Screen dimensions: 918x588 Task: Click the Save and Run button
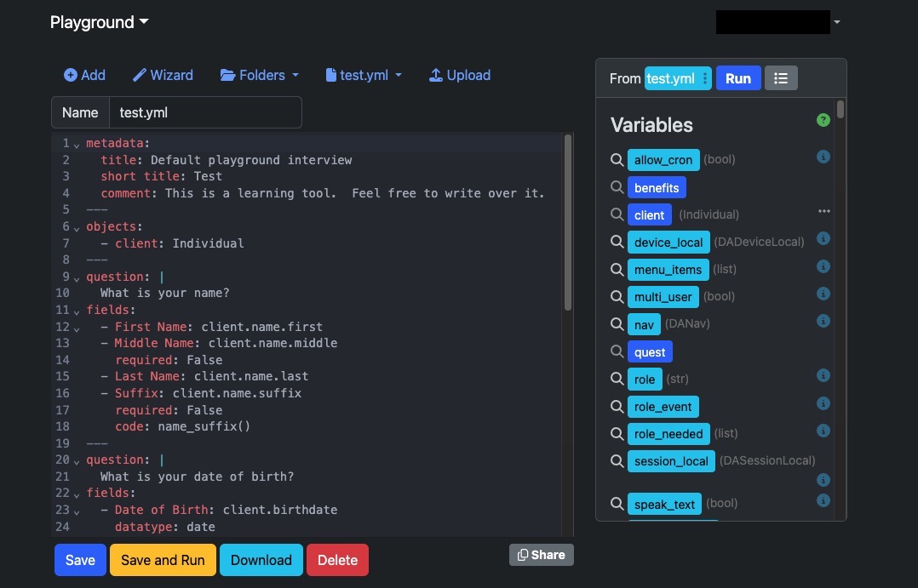coord(162,560)
